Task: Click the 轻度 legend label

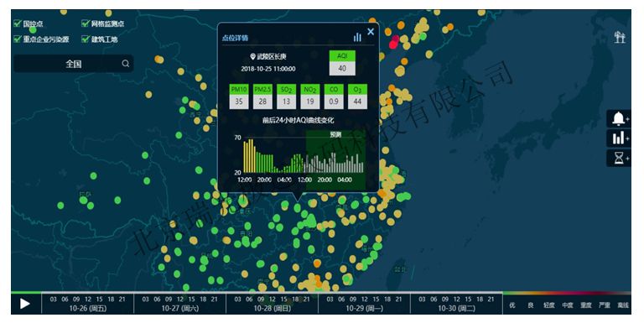Action: click(x=549, y=305)
